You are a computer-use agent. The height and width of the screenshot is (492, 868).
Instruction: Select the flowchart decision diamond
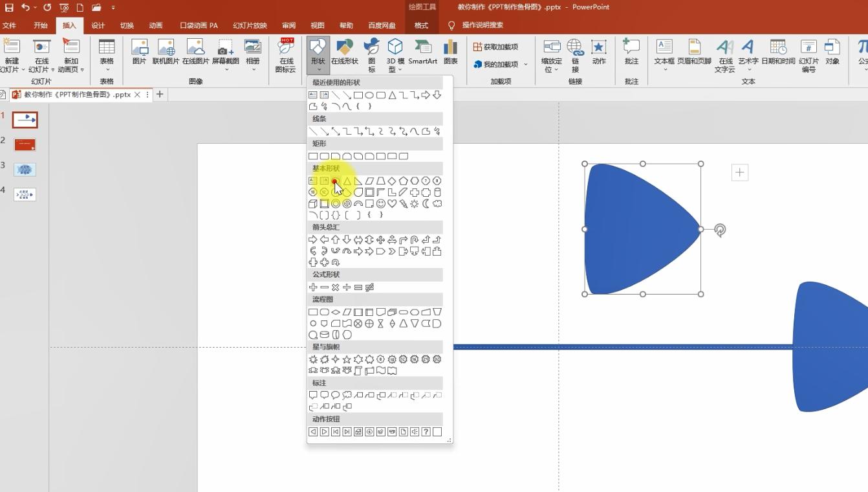click(336, 312)
